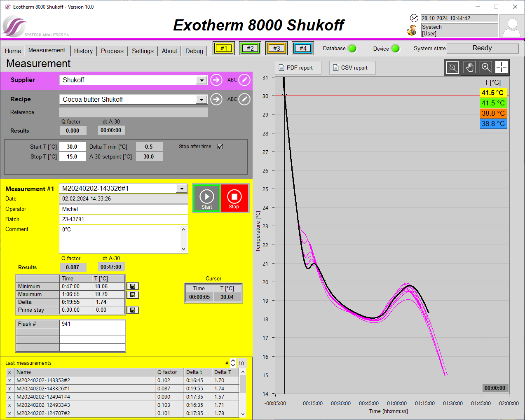
Task: Open the Recipe dropdown showing Cocoa butter Shukoff
Action: tap(202, 99)
